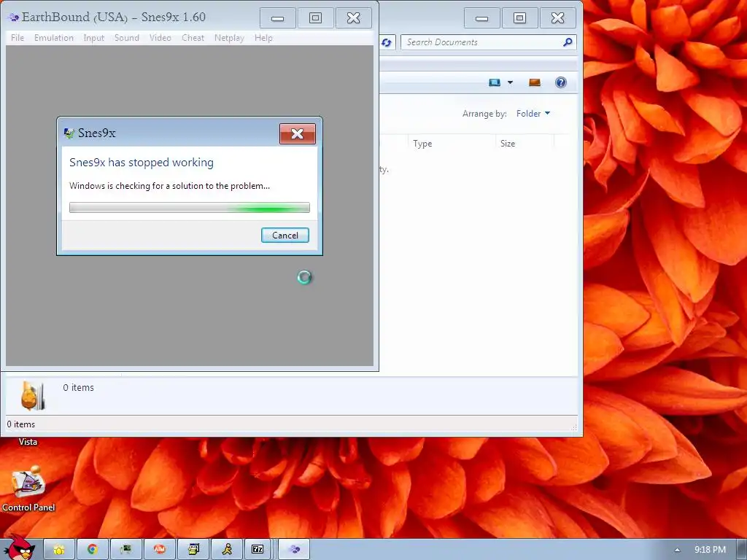Maximize the Documents Explorer window
Screen dimensions: 747x560
pyautogui.click(x=519, y=18)
